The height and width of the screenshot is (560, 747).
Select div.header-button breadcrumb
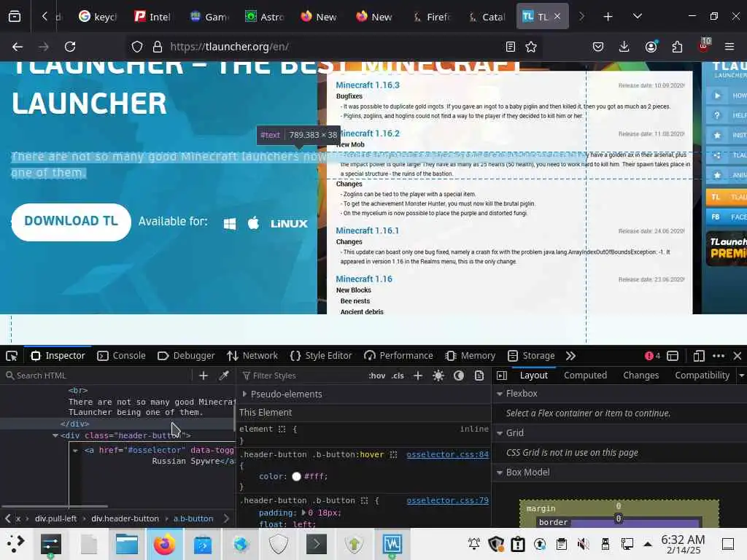[x=125, y=518]
